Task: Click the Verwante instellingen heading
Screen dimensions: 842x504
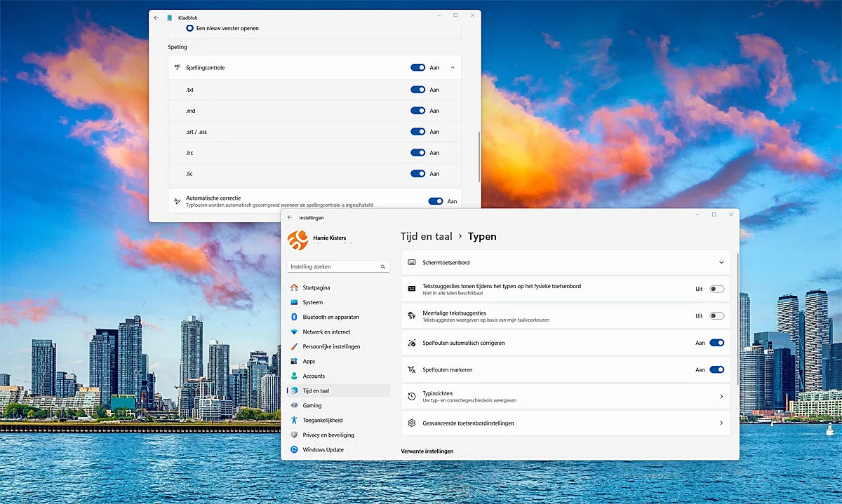Action: point(427,451)
